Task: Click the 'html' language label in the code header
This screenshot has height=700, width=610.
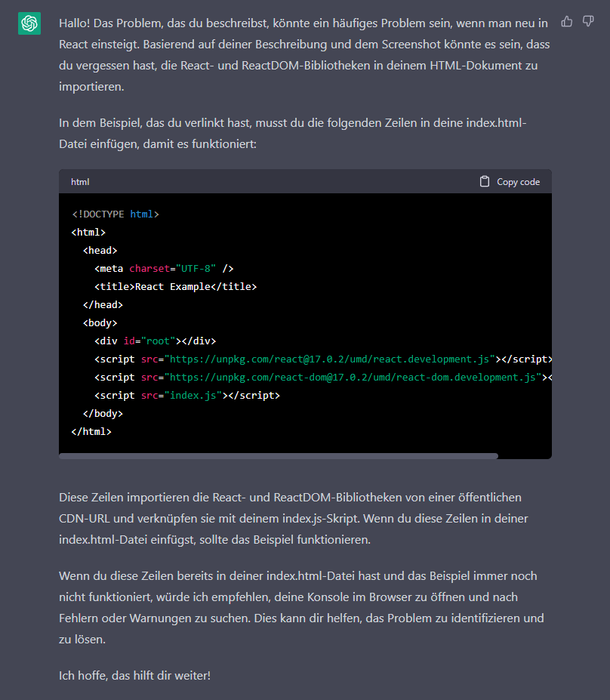Action: pos(80,182)
